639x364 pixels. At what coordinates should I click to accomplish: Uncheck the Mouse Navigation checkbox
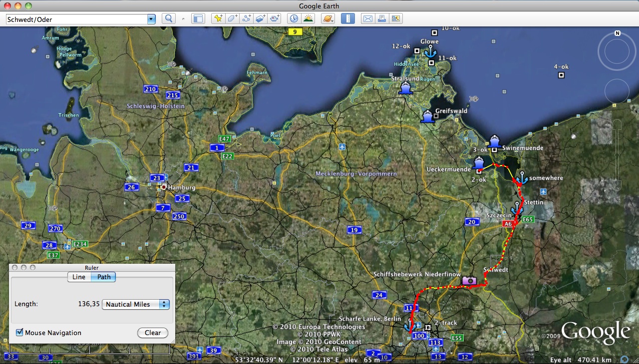(19, 333)
